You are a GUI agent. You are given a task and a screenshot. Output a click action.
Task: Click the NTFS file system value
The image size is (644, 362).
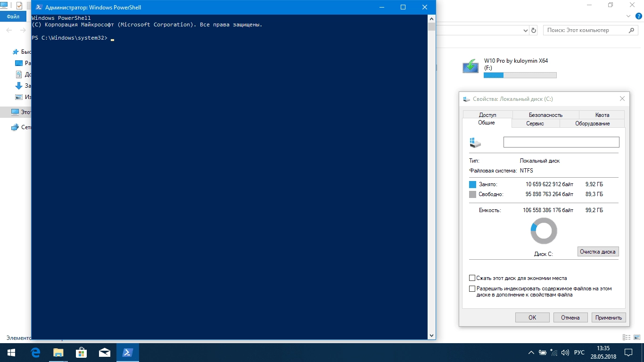pos(526,171)
